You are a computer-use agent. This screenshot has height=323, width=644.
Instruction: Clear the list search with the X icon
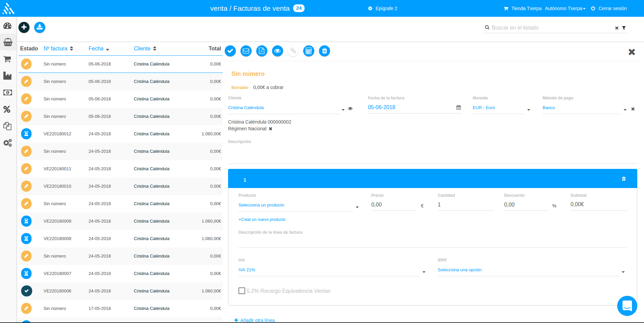coord(616,28)
